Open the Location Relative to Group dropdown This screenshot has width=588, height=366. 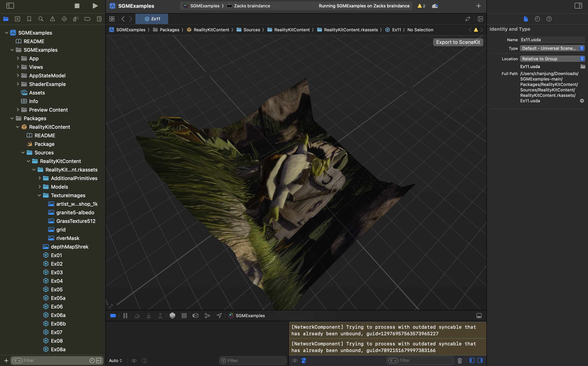click(552, 59)
